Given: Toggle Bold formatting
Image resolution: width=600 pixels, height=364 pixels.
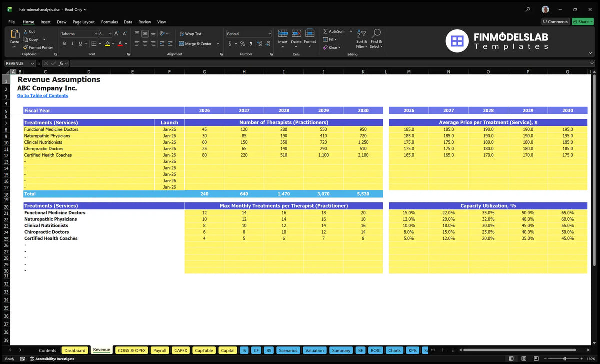Looking at the screenshot, I should 64,44.
